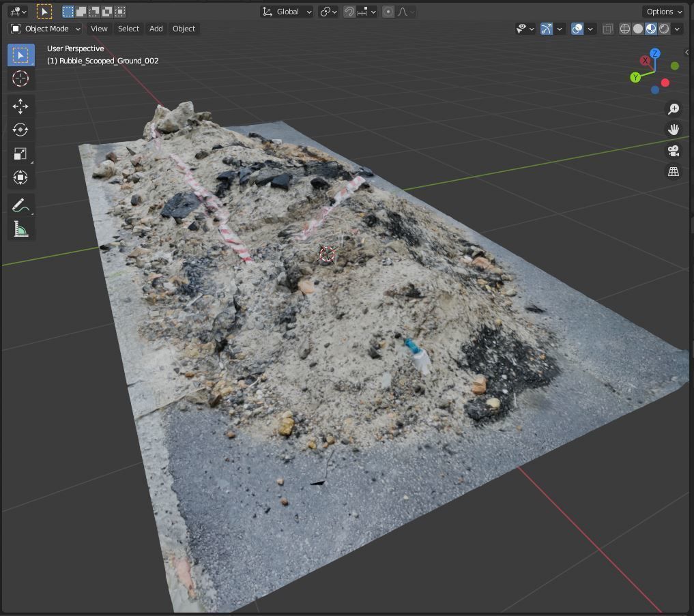694x616 pixels.
Task: Align view to the X axis on gizmo
Action: (645, 61)
